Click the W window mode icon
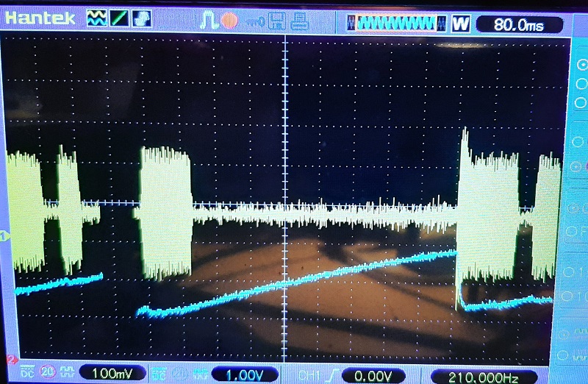Screen dimensions: 588x384 point(461,24)
